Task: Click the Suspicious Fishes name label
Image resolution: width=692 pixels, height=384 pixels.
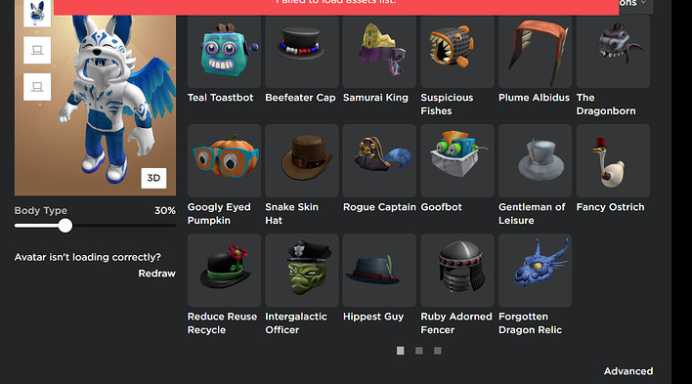Action: click(447, 104)
